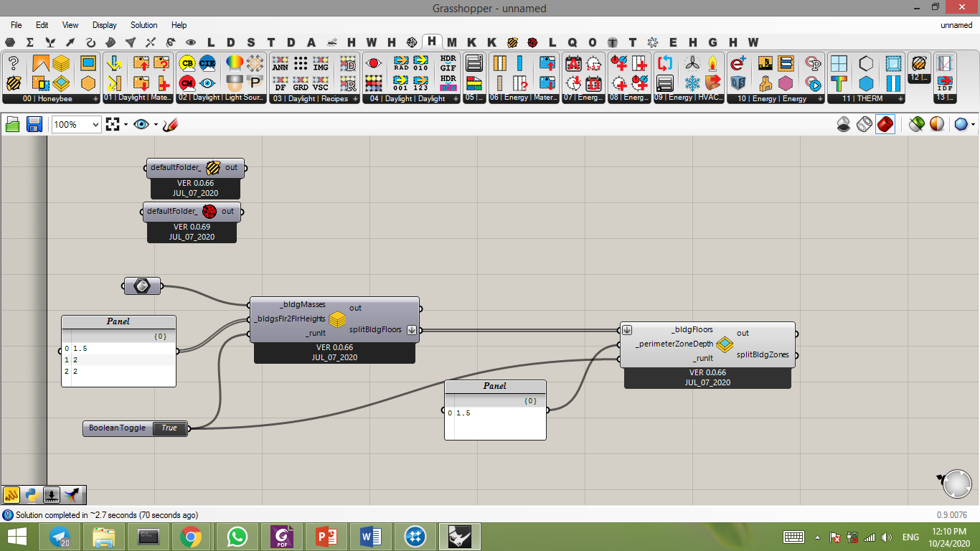Open the Display menu
Screen dimensions: 980x551
[x=105, y=25]
